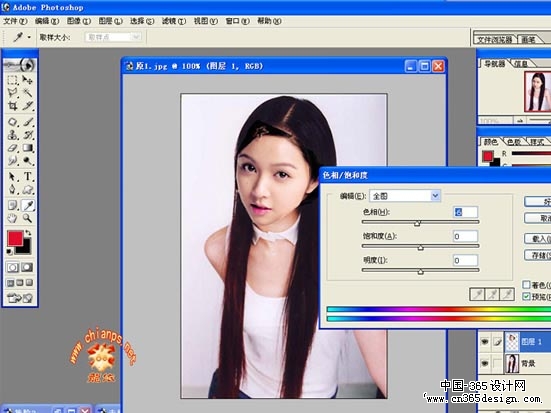Click the 饱和度 saturation slider handle
This screenshot has height=413, width=551.
click(420, 248)
